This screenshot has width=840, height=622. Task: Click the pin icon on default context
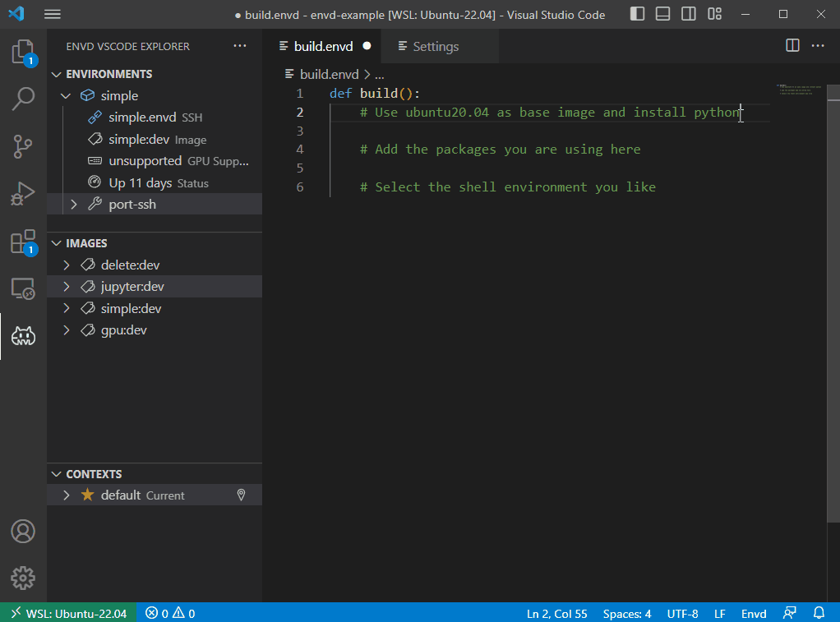241,495
